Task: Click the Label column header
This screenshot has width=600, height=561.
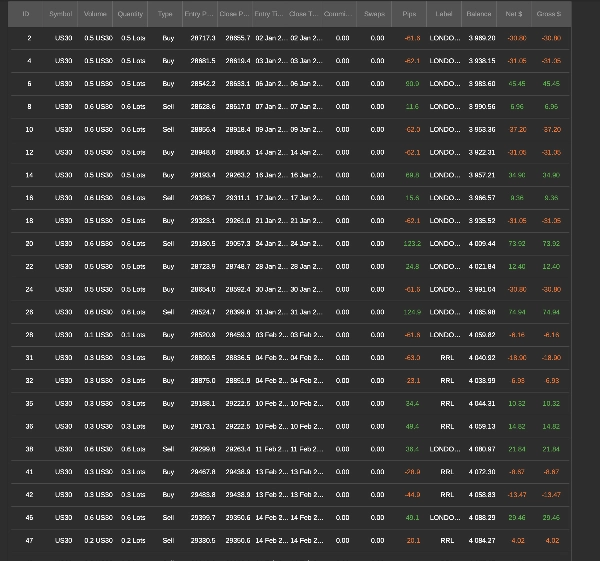Action: click(x=444, y=14)
